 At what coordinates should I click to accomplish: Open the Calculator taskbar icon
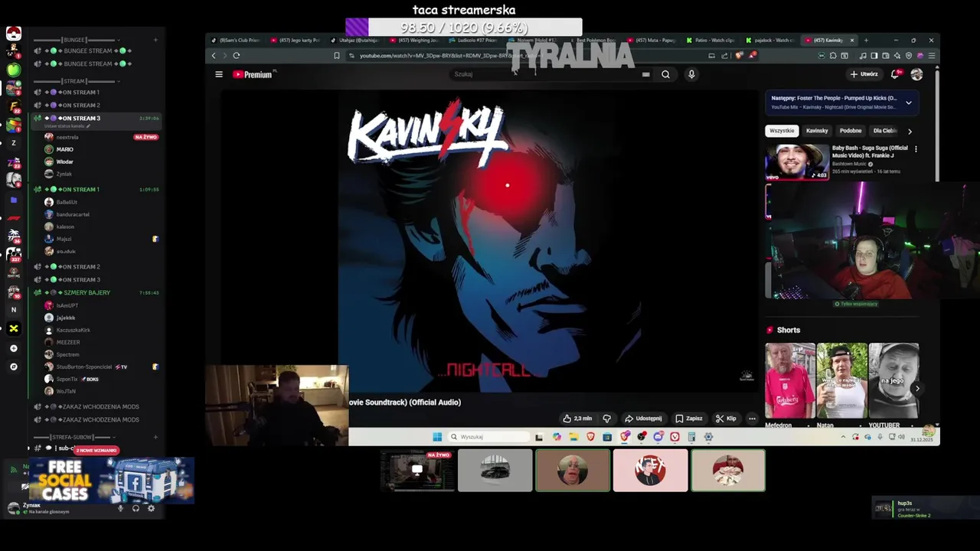pos(691,437)
